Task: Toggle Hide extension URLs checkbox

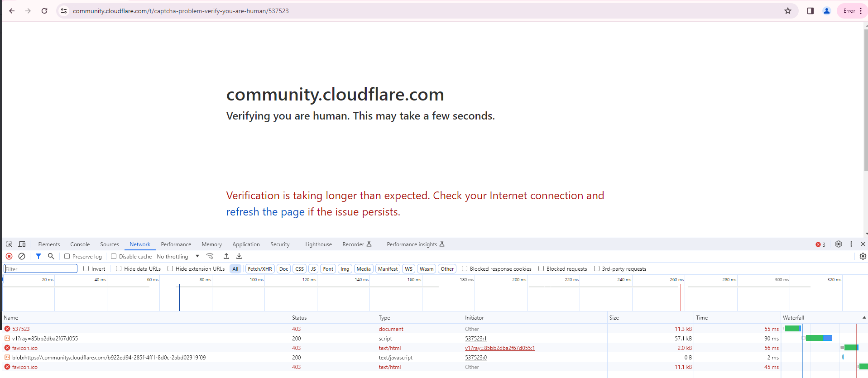Action: (170, 268)
